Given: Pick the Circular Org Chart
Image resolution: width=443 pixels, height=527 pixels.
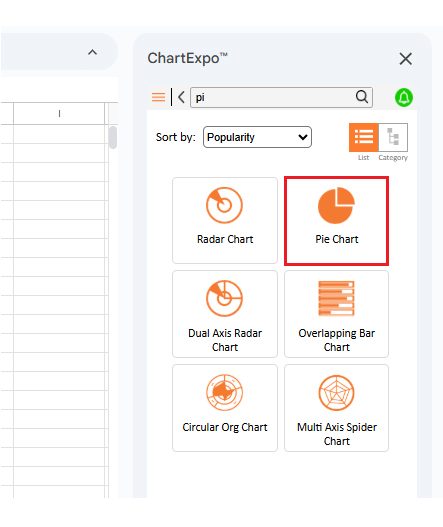Looking at the screenshot, I should [225, 408].
